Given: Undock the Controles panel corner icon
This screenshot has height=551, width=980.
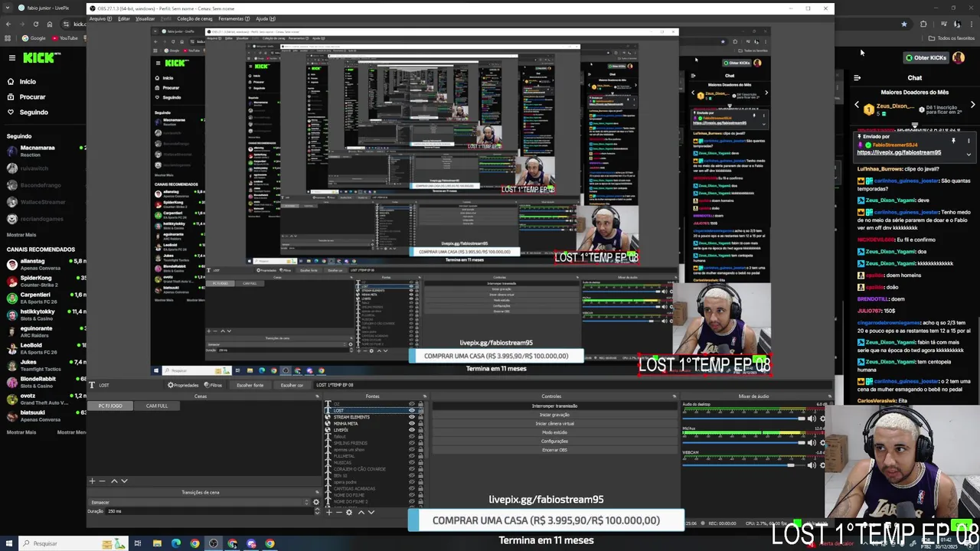Looking at the screenshot, I should pyautogui.click(x=675, y=396).
